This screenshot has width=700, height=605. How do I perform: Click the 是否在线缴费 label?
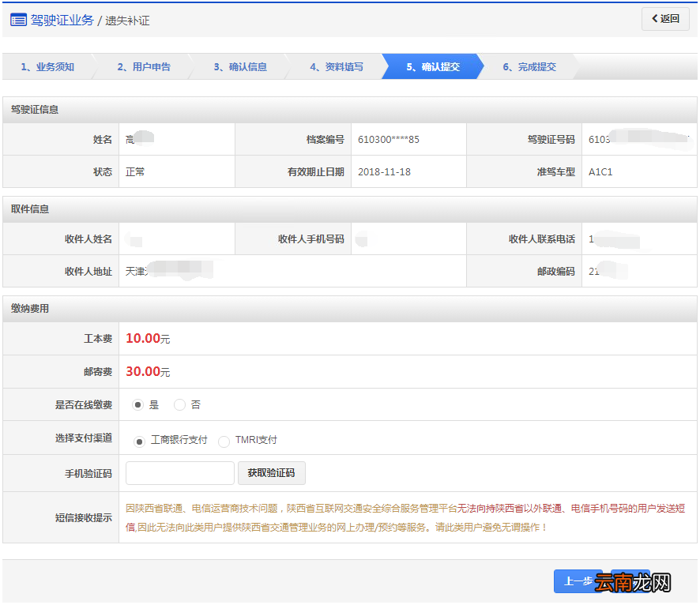[84, 405]
